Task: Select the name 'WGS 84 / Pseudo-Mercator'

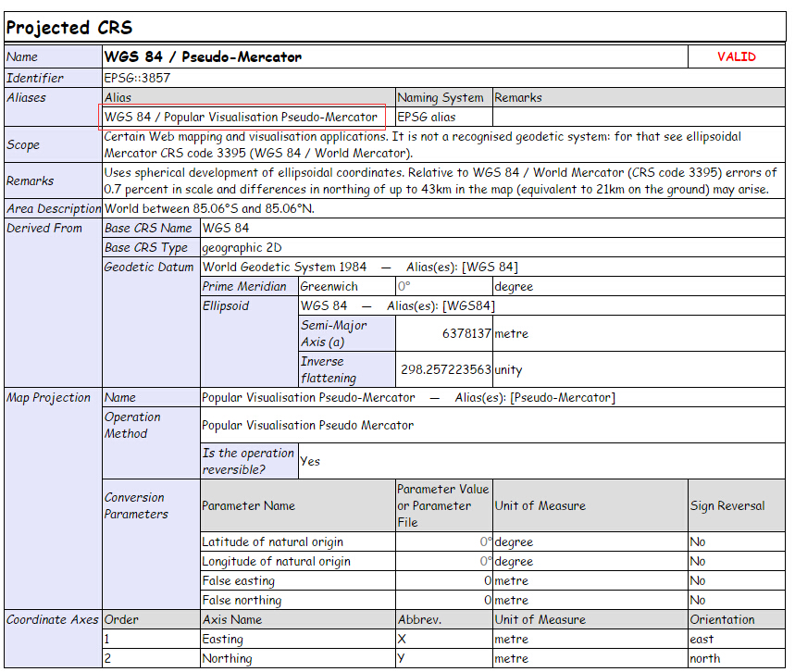Action: pos(203,56)
